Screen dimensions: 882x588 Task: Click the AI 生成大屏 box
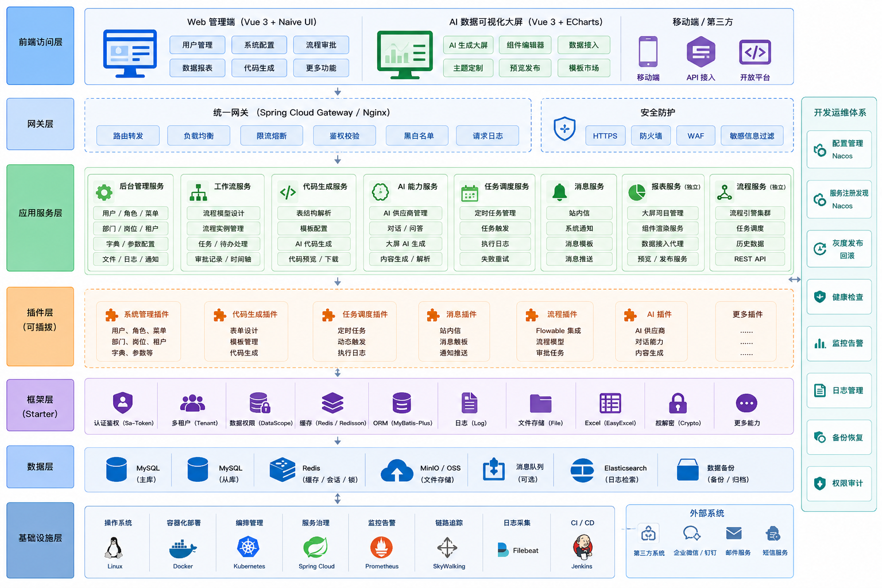pos(469,45)
